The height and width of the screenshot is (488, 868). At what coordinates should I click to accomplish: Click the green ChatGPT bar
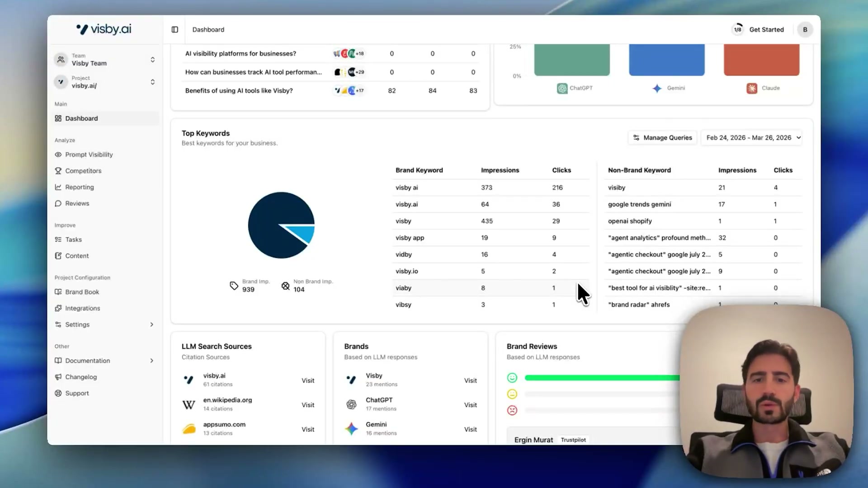[x=572, y=60]
